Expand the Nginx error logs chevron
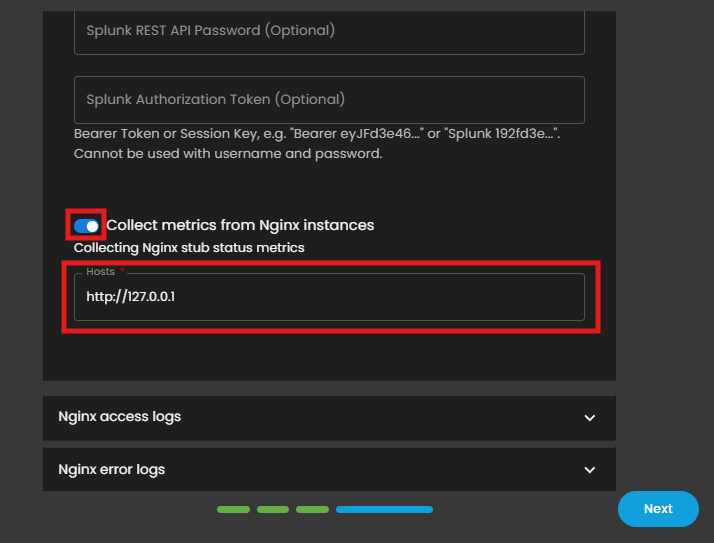The width and height of the screenshot is (714, 543). tap(589, 470)
